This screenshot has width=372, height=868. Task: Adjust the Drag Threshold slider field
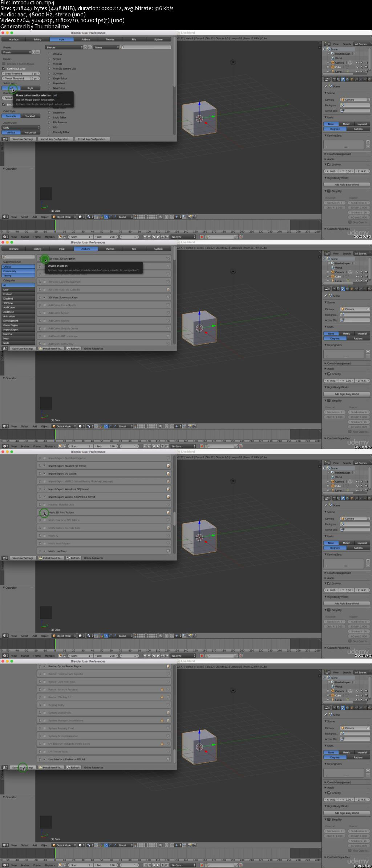click(x=20, y=73)
